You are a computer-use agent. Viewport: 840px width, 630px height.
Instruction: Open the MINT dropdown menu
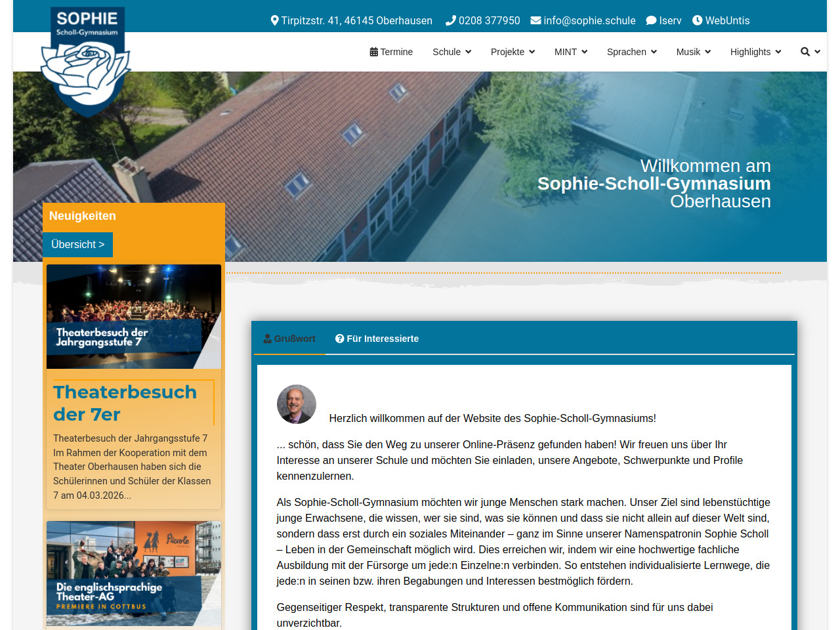[x=570, y=52]
